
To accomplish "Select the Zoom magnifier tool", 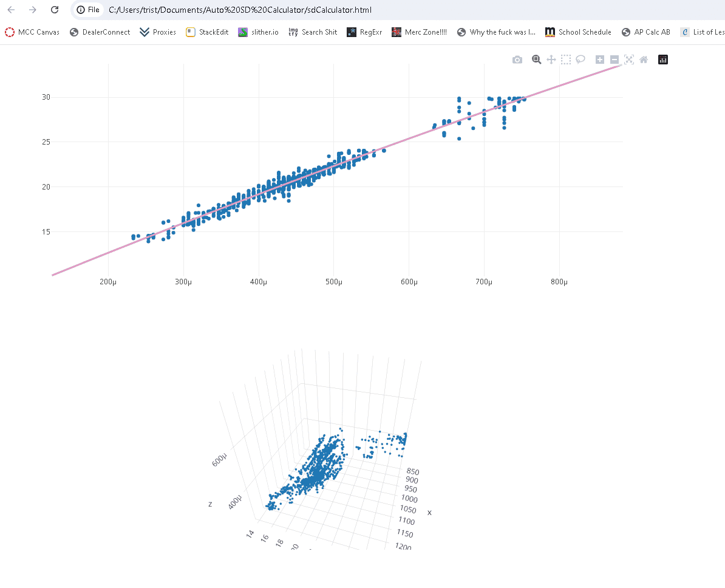I will coord(536,60).
